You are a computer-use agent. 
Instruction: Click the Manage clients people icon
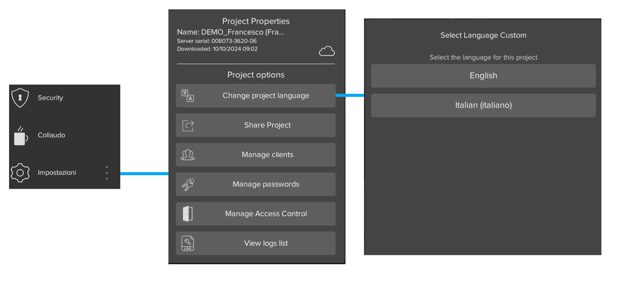pyautogui.click(x=188, y=155)
